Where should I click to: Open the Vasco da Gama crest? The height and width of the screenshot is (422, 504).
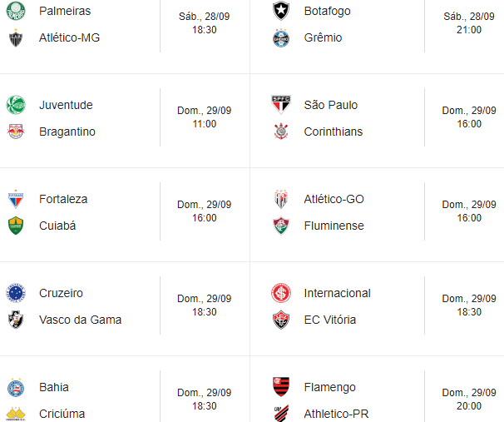[16, 320]
